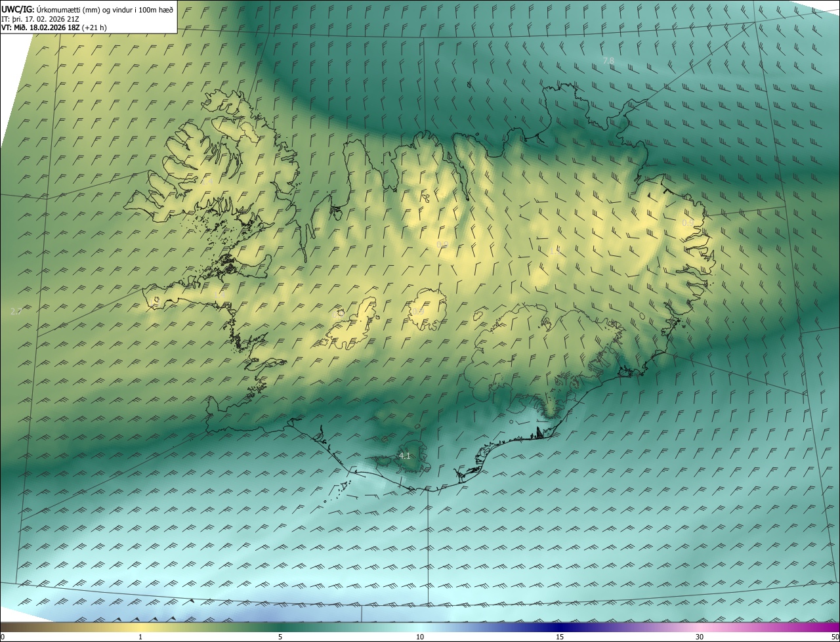Click the 'IT: þri. 17. 02. 2026 21Z' line
840x642 pixels.
point(41,19)
